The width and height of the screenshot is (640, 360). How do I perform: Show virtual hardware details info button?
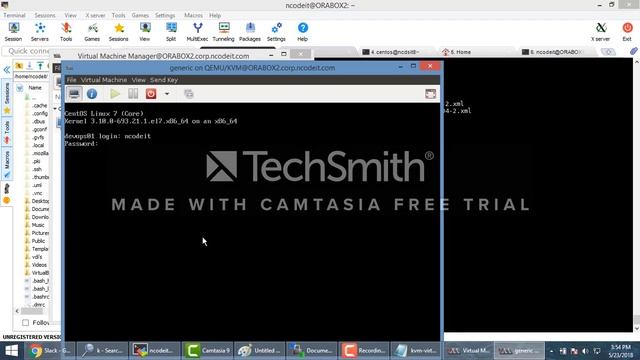[92, 94]
